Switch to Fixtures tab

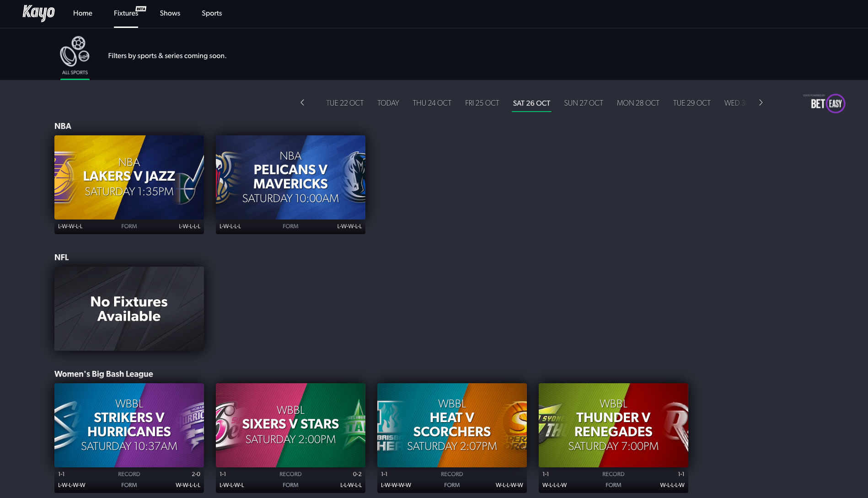(126, 13)
